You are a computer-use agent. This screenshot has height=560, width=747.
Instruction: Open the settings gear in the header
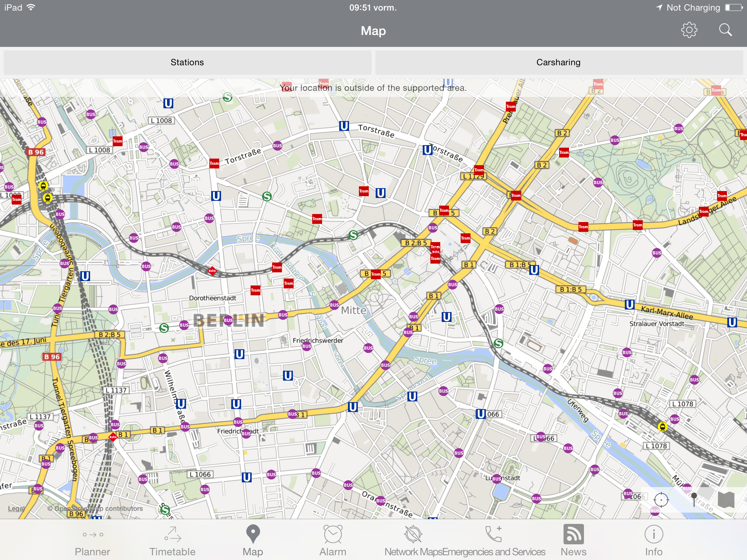689,30
